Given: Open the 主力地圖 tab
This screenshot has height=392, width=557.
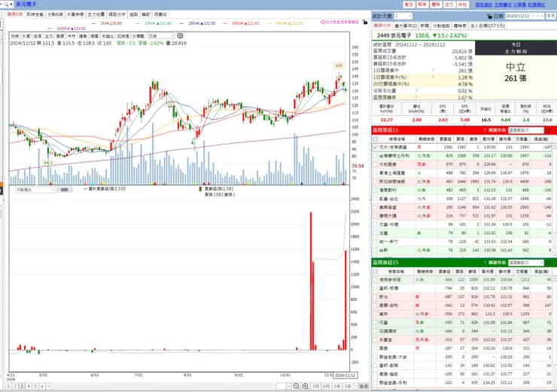Looking at the screenshot, I should click(96, 14).
